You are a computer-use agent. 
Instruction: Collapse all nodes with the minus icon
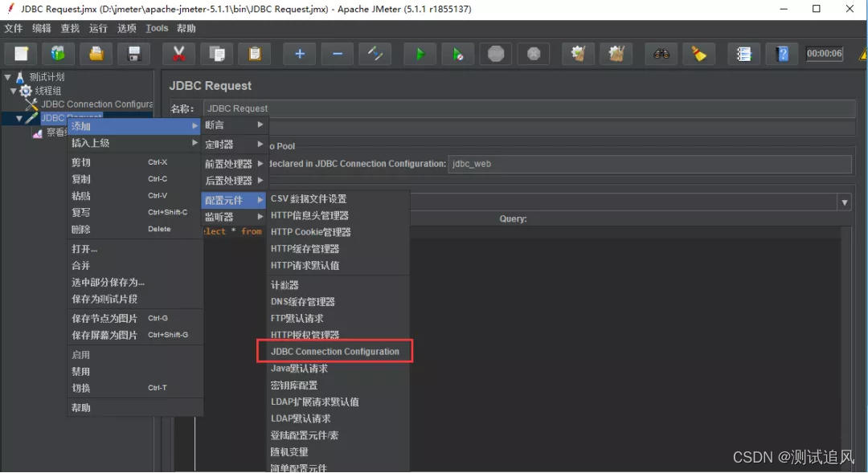[x=337, y=54]
